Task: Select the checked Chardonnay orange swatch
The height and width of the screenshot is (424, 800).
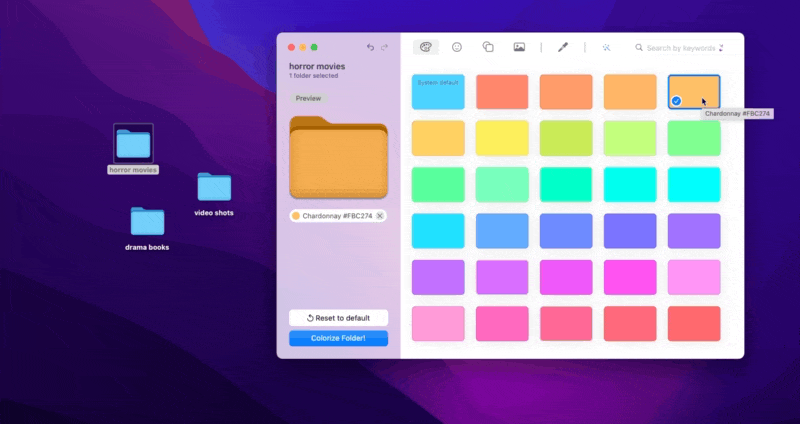Action: tap(694, 92)
